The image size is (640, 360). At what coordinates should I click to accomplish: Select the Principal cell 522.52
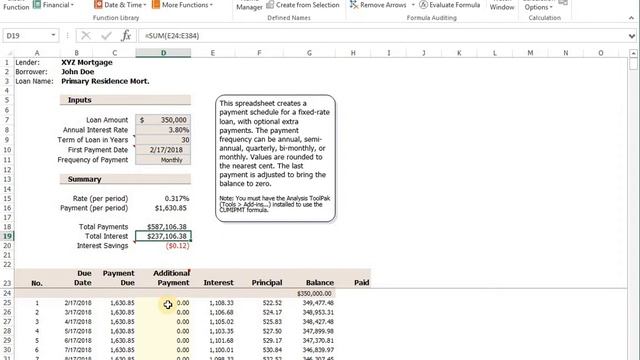pyautogui.click(x=259, y=303)
